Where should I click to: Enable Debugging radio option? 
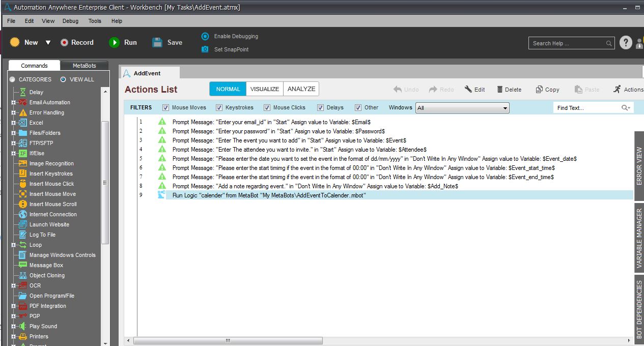205,36
